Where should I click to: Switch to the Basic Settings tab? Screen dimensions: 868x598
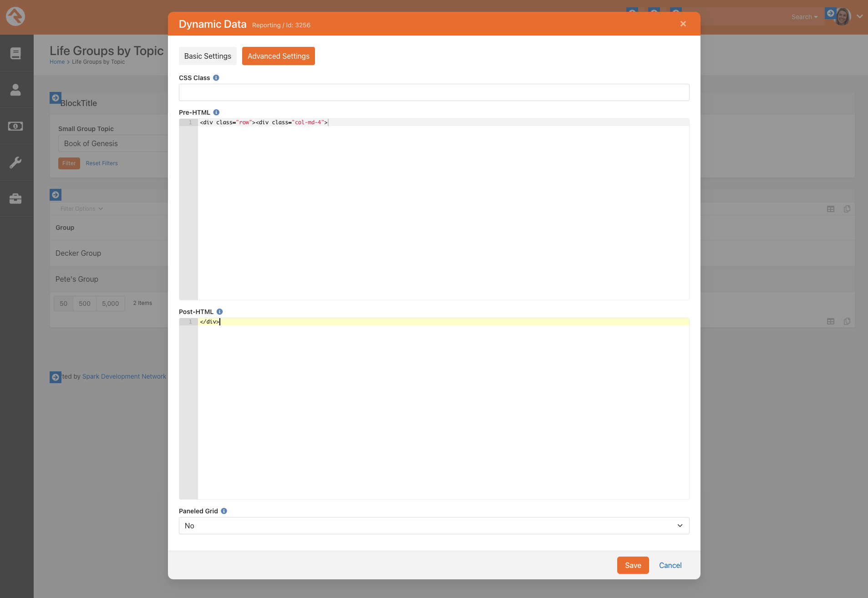(x=208, y=56)
